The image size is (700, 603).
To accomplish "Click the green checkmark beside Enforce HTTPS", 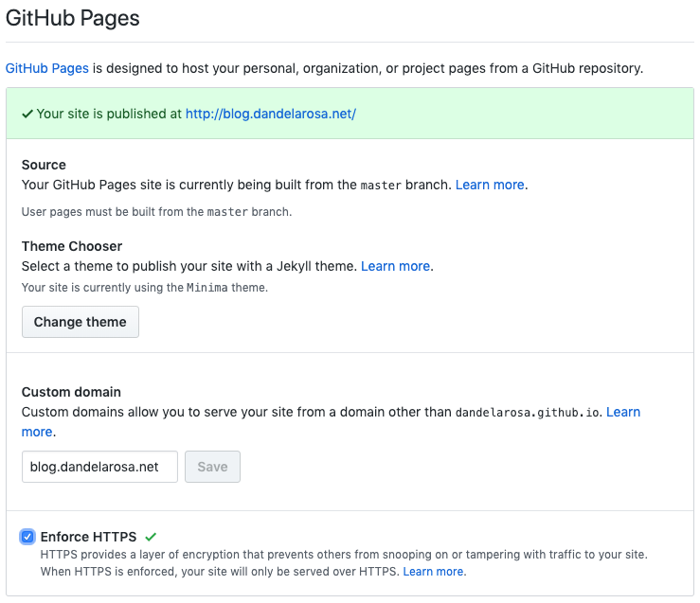I will pyautogui.click(x=151, y=537).
